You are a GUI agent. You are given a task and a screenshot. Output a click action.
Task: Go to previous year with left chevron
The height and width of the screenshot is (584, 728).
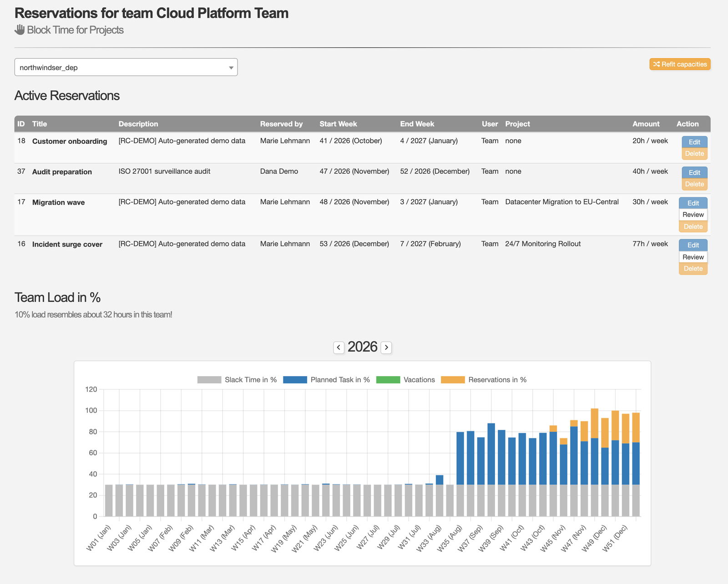(339, 347)
